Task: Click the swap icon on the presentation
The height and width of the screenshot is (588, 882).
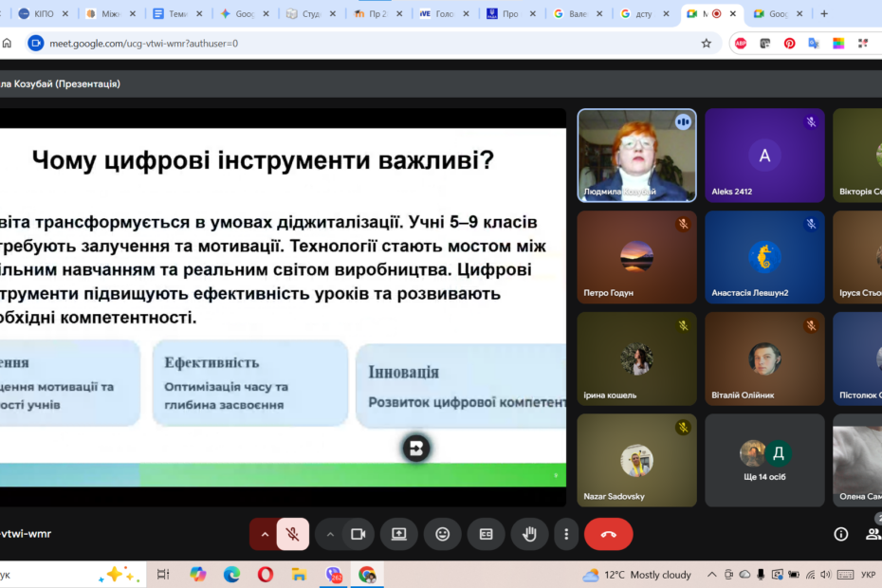Action: 415,448
